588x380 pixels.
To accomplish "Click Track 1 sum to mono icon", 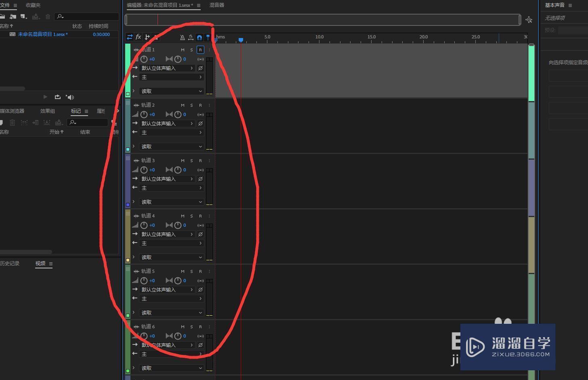I will pos(200,59).
